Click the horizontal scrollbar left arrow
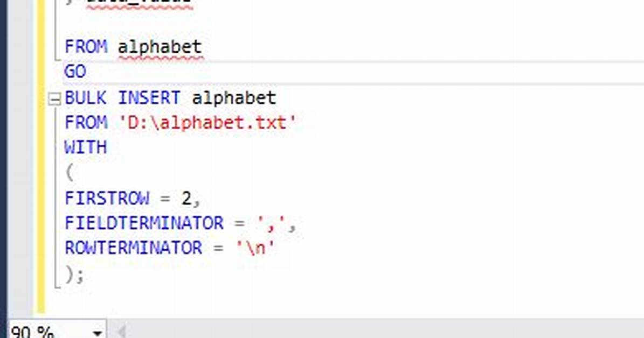 click(121, 332)
